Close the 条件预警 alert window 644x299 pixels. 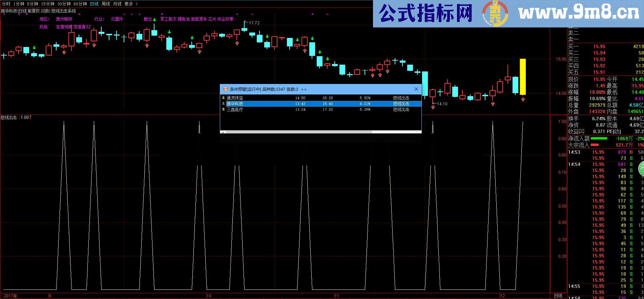pyautogui.click(x=416, y=89)
